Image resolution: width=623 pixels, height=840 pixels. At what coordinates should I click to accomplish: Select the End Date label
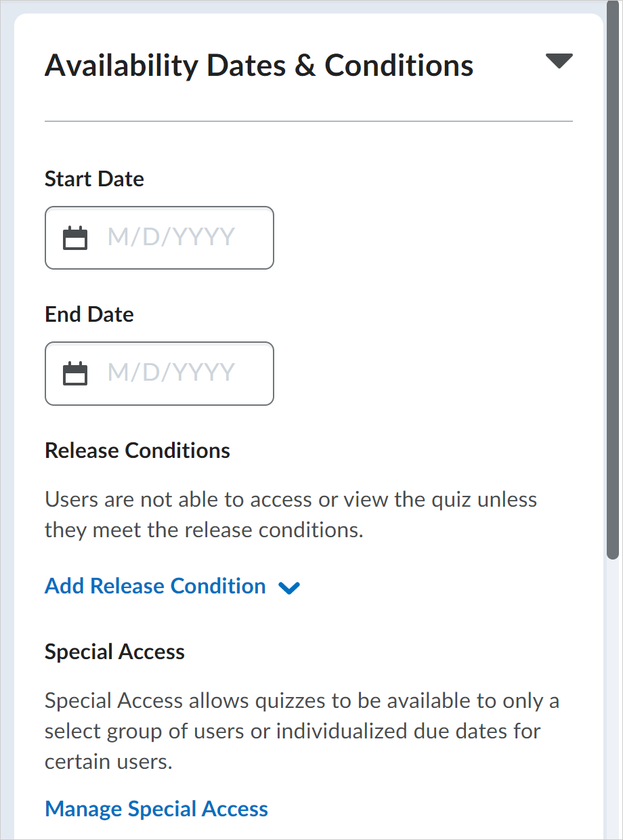[89, 314]
